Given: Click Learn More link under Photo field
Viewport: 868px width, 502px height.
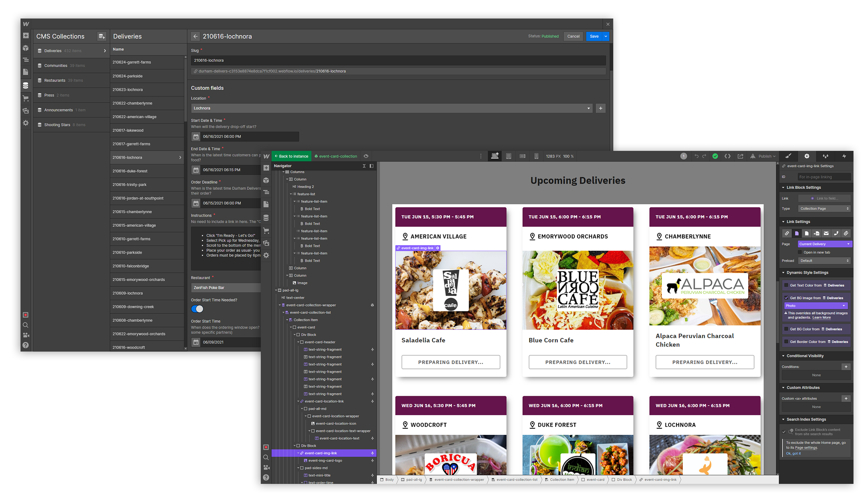Looking at the screenshot, I should [821, 318].
